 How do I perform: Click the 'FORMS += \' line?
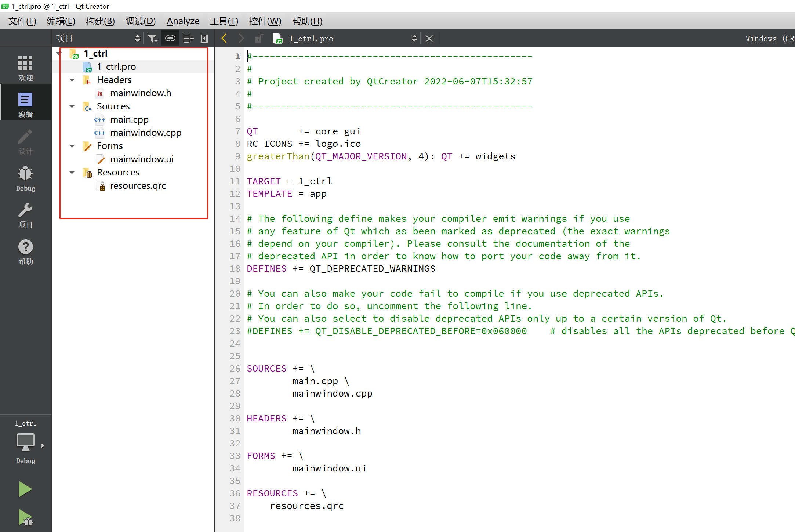coord(275,456)
